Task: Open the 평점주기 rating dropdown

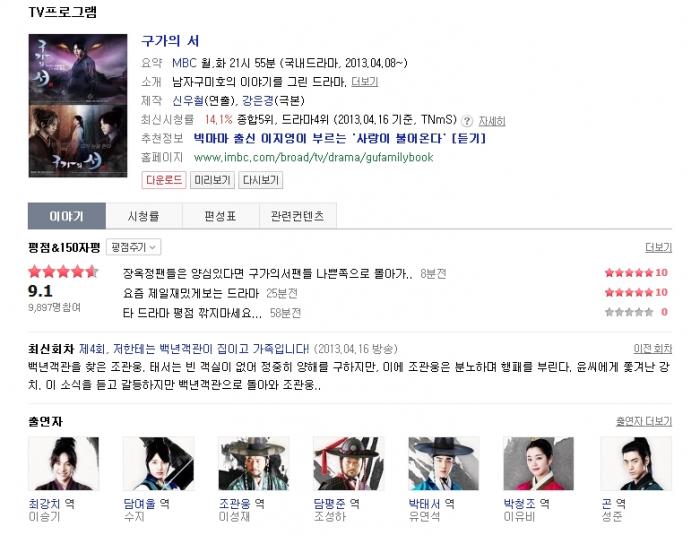Action: (x=133, y=247)
